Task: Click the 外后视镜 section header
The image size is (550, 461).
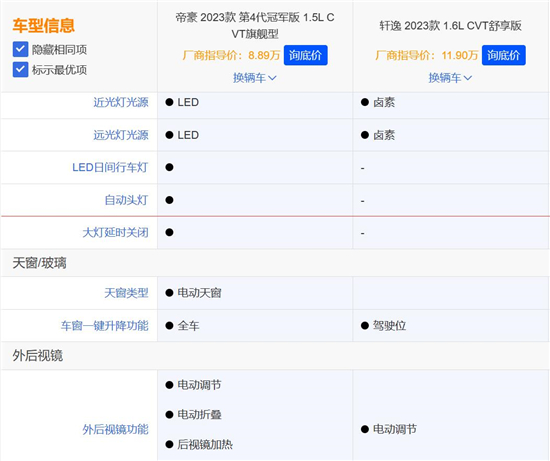Action: point(38,356)
